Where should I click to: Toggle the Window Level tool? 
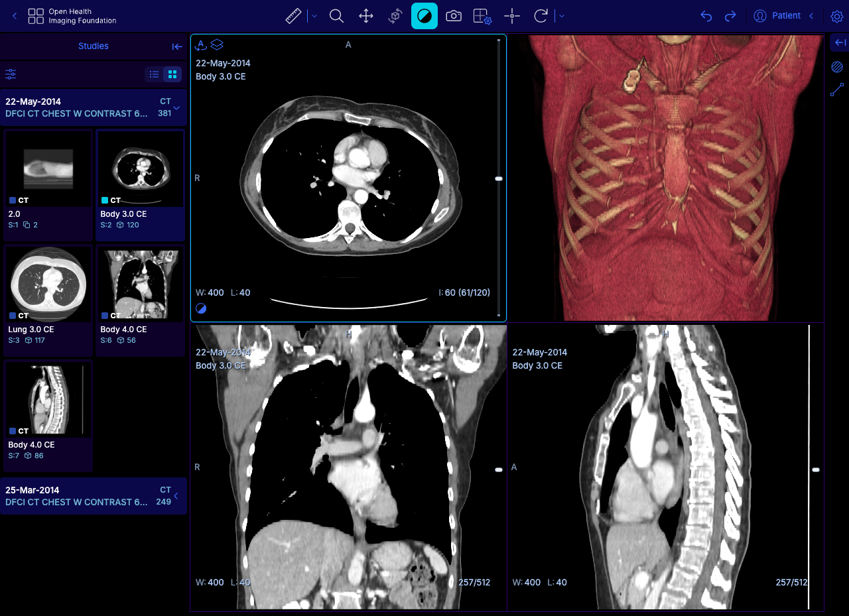pos(424,16)
